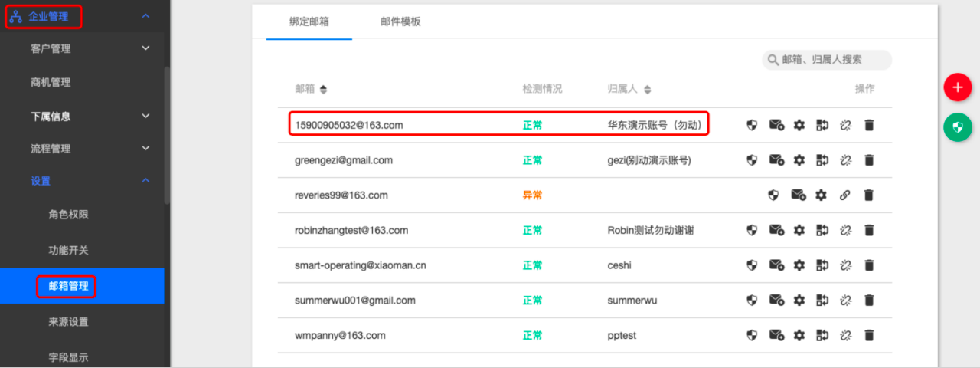The height and width of the screenshot is (368, 980).
Task: Click the search magnifier icon
Action: (773, 60)
